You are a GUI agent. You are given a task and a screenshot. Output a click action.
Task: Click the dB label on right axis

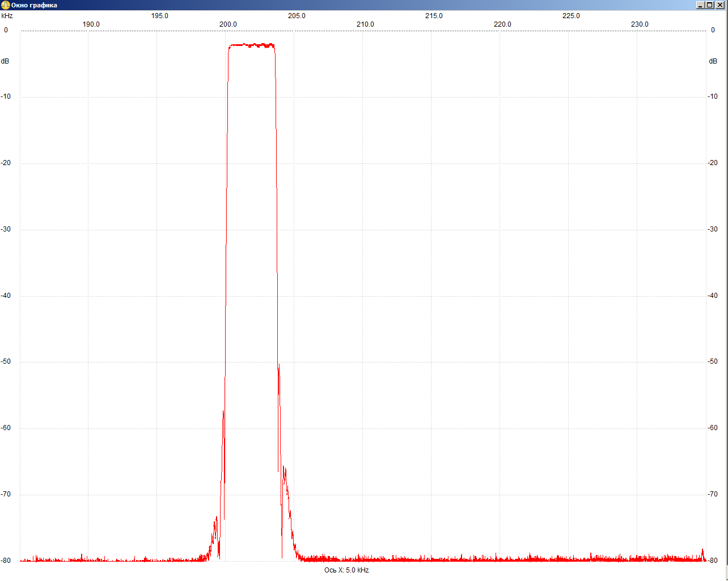pos(713,61)
